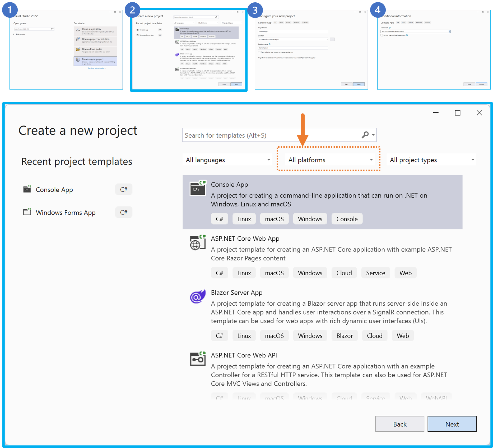493x448 pixels.
Task: Click ASP.NET Core Web App title
Action: pyautogui.click(x=245, y=239)
